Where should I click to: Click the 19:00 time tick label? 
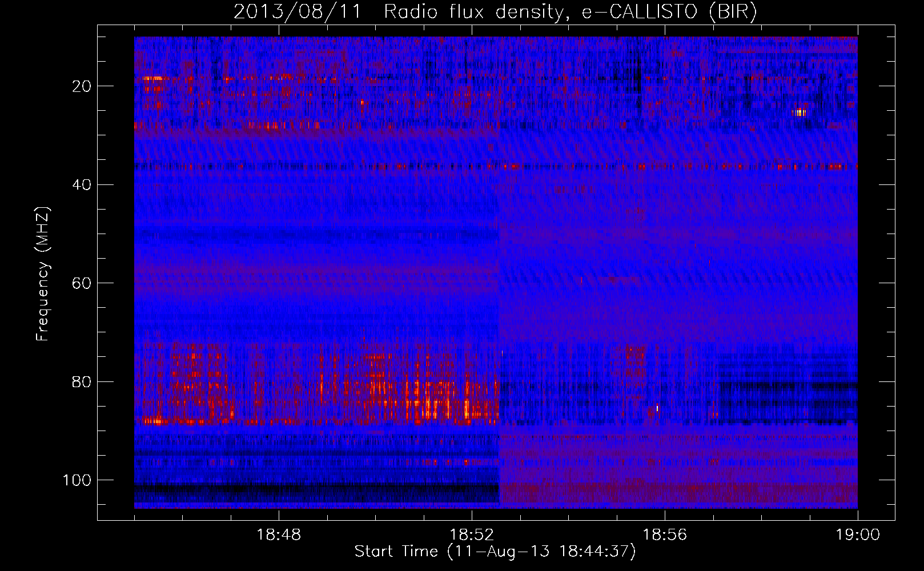click(x=858, y=535)
